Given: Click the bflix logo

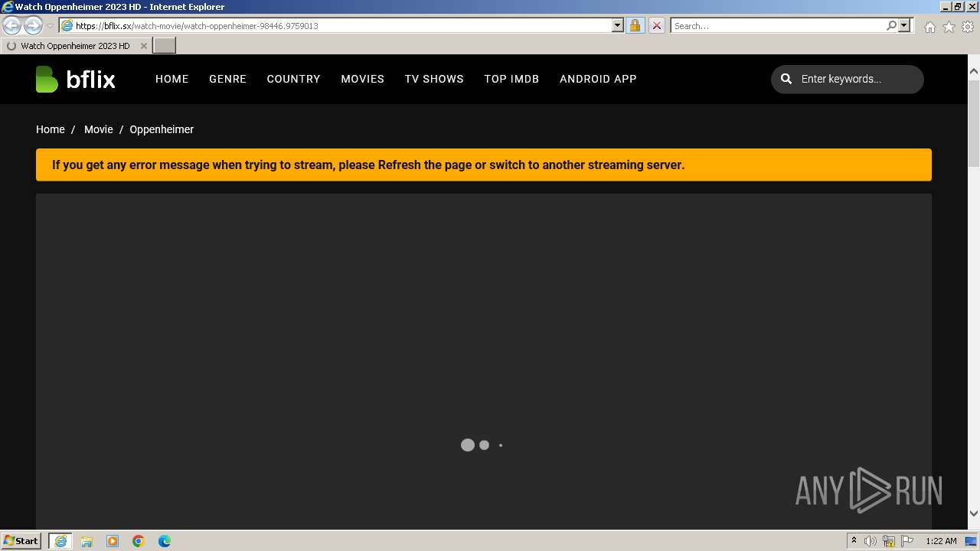Looking at the screenshot, I should [75, 79].
